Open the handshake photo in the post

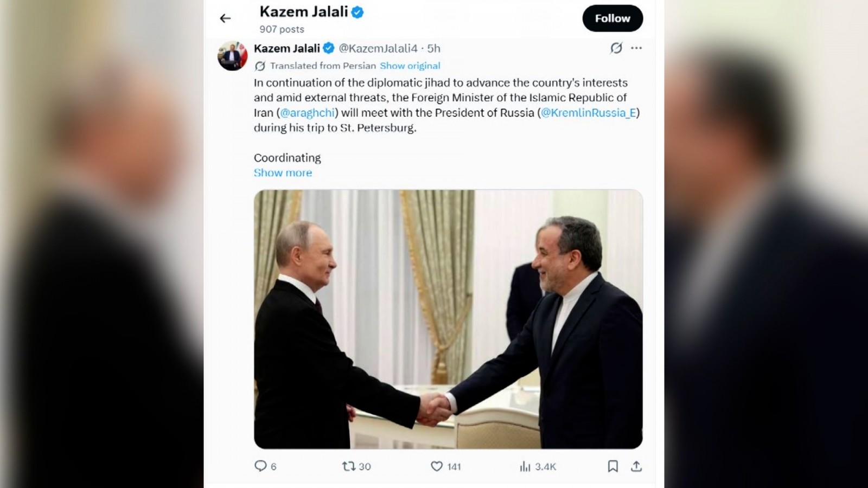[x=448, y=319]
